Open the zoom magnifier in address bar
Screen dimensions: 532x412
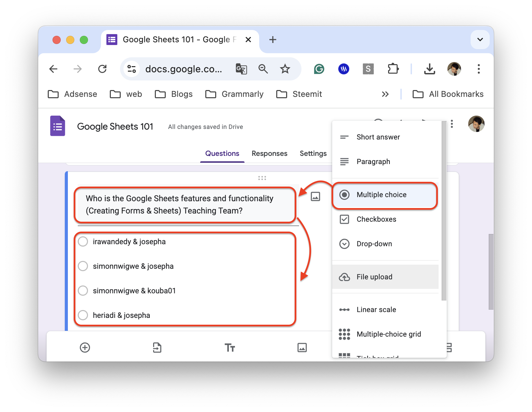click(x=263, y=69)
